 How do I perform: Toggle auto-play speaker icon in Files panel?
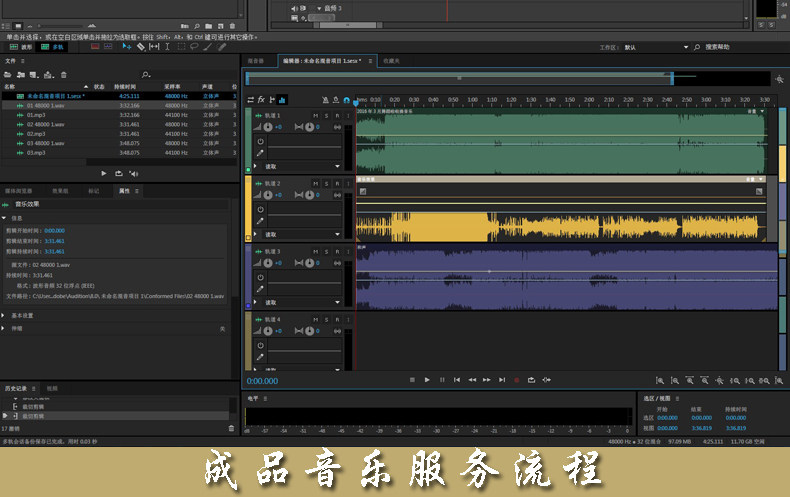point(134,173)
